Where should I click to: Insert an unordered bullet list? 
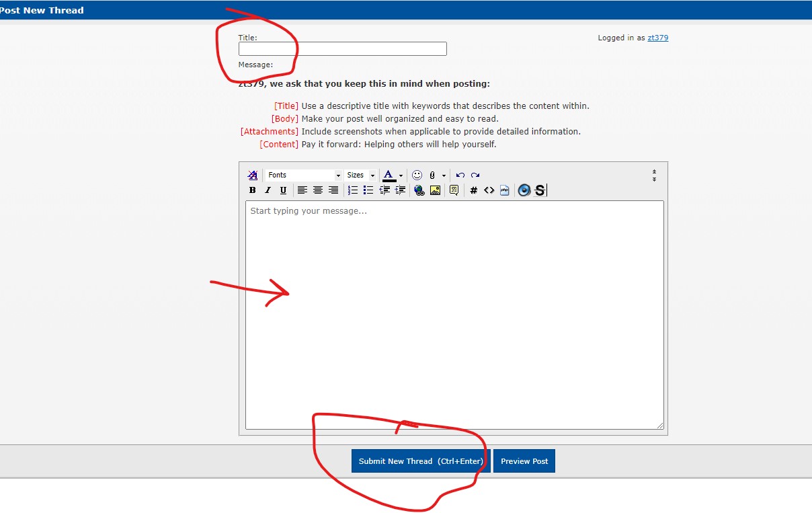point(368,190)
